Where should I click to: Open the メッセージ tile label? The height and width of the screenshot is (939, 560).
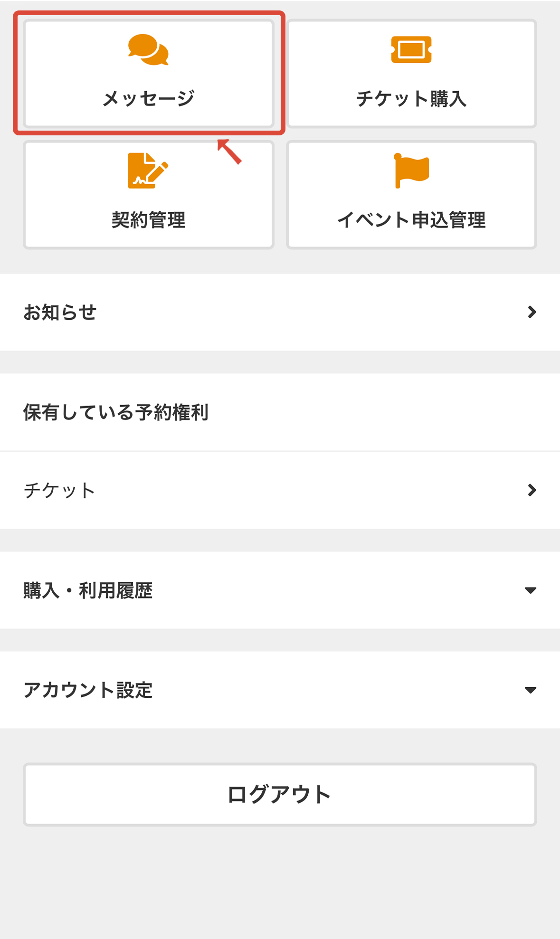tap(148, 98)
